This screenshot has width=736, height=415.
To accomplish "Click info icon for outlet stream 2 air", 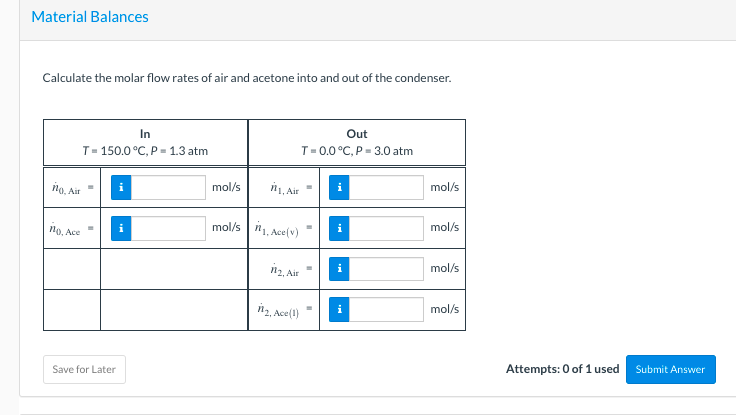I will (340, 268).
